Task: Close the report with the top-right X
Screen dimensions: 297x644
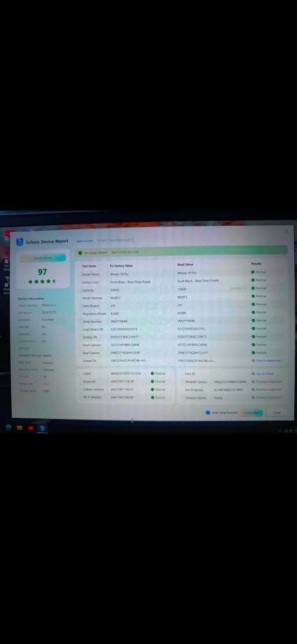Action: 286,232
